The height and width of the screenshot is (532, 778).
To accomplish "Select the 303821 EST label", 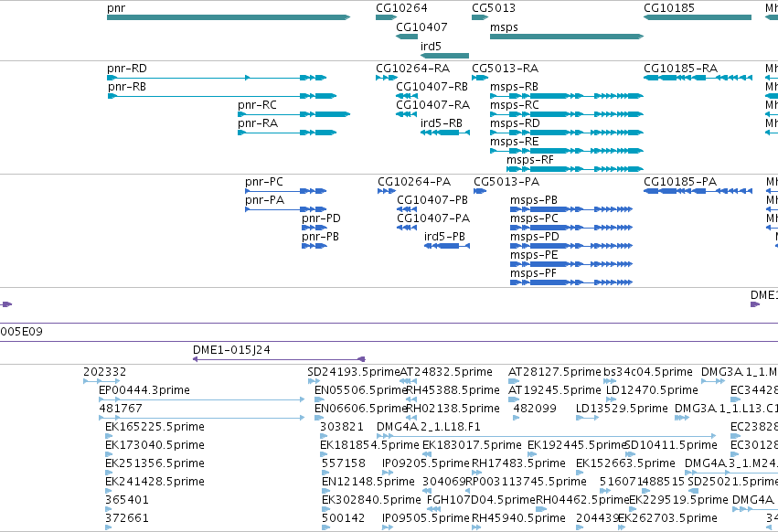I will (x=342, y=427).
